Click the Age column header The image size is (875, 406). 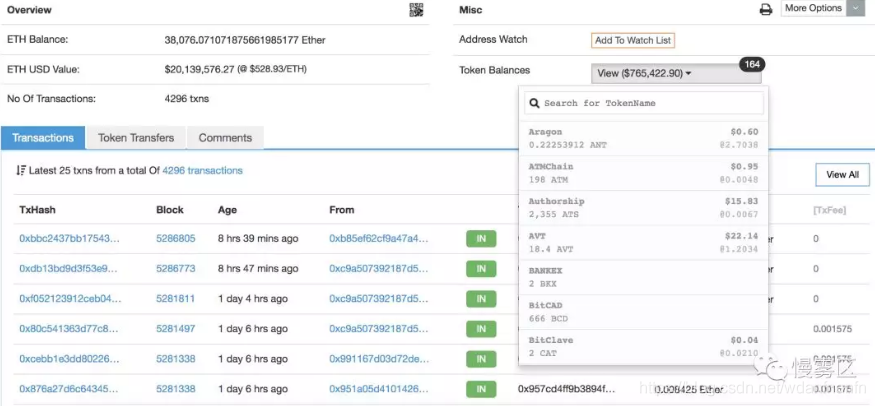click(227, 210)
